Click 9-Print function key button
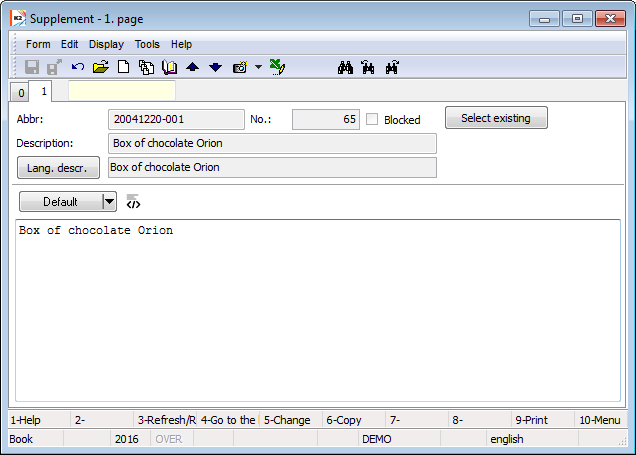The height and width of the screenshot is (455, 636). pyautogui.click(x=542, y=420)
